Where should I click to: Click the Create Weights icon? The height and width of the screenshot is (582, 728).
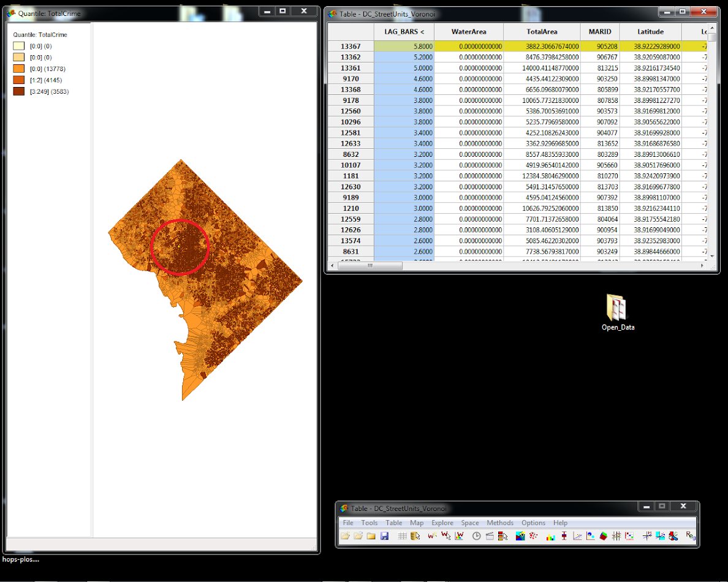(x=432, y=536)
